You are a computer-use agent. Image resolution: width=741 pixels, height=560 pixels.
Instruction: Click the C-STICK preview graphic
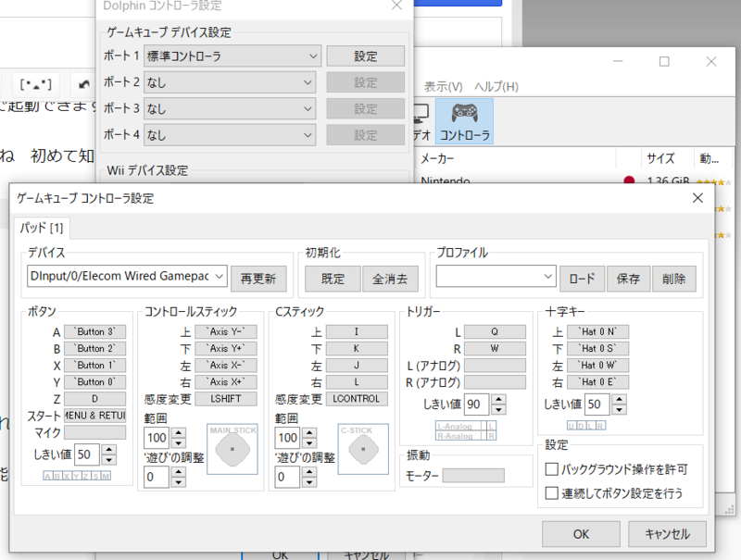pyautogui.click(x=362, y=449)
